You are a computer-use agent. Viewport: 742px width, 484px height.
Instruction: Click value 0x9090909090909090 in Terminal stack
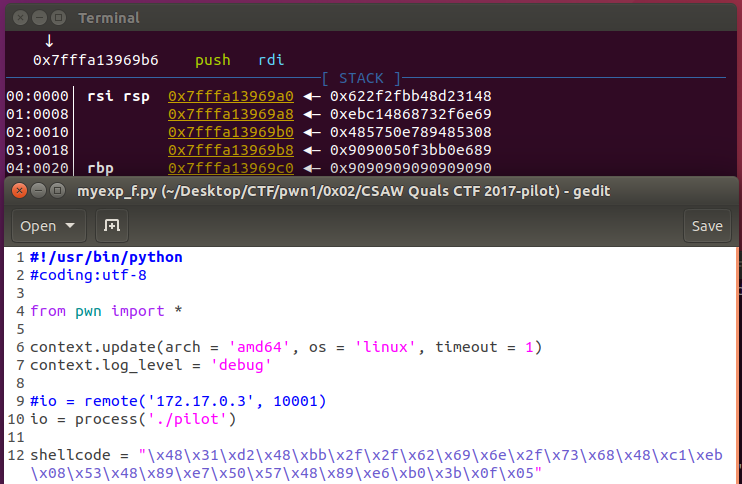pyautogui.click(x=411, y=168)
